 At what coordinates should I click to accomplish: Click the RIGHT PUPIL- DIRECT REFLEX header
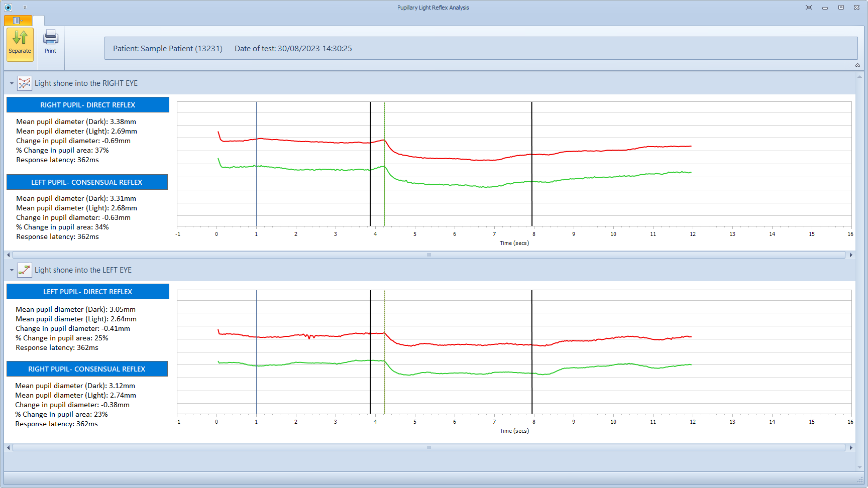point(88,105)
